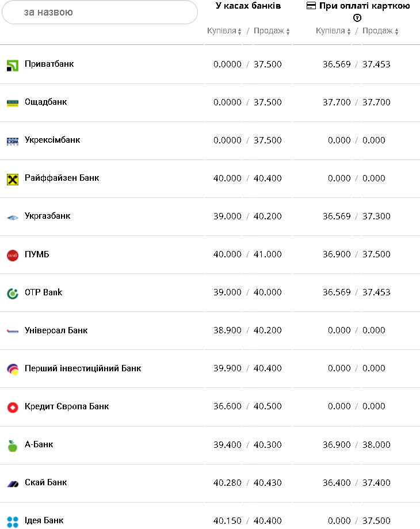The width and height of the screenshot is (420, 529).
Task: Open the Укргазбанк bank link
Action: (47, 216)
